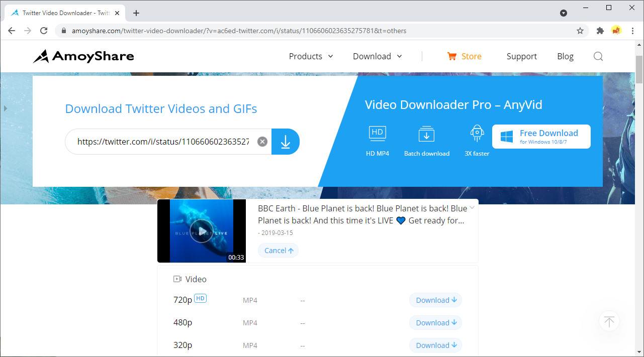This screenshot has width=644, height=357.
Task: Download the 480p MP4 video
Action: pyautogui.click(x=436, y=323)
